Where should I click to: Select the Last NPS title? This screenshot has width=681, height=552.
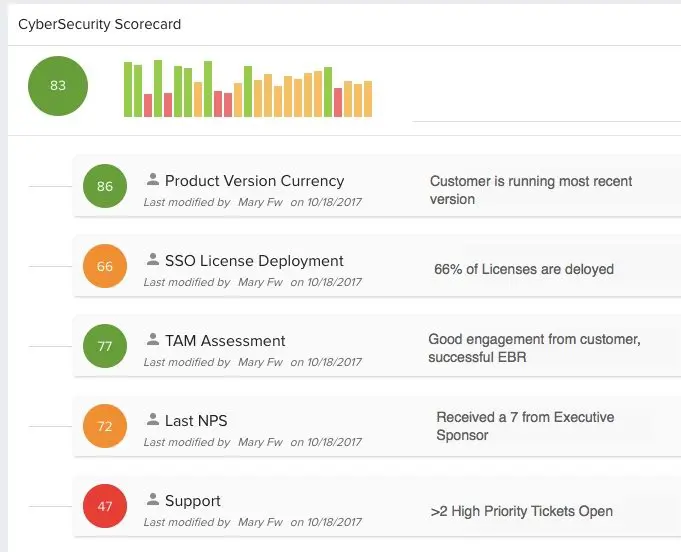196,421
